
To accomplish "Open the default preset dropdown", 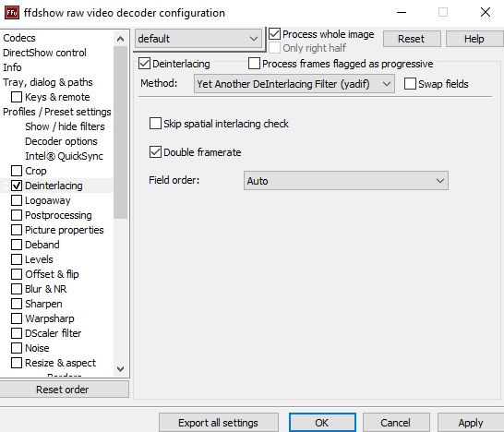I will tap(198, 39).
